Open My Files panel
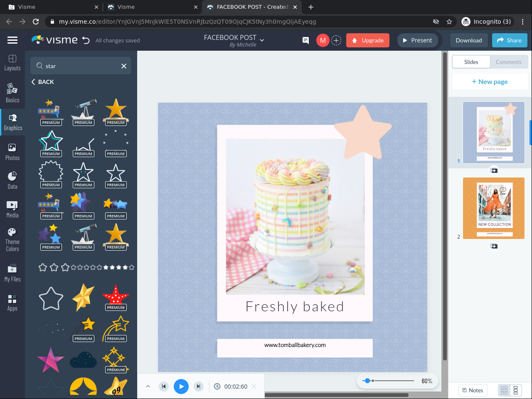 [12, 273]
